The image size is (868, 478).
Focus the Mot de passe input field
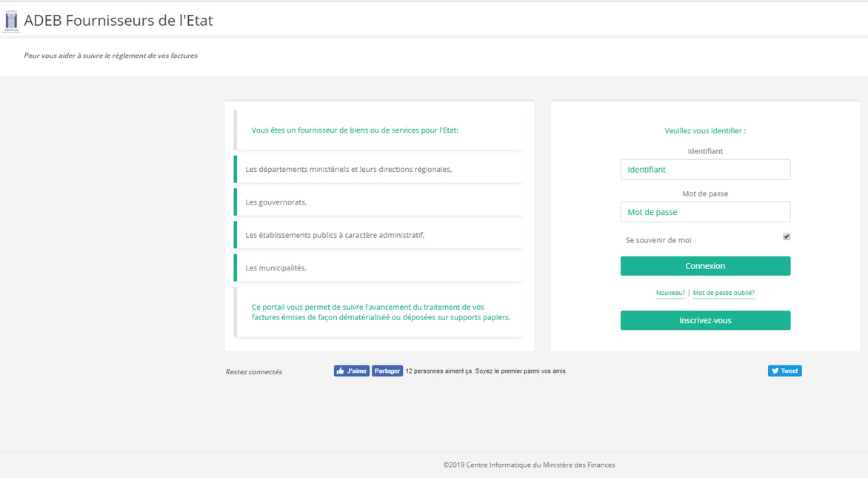coord(705,212)
